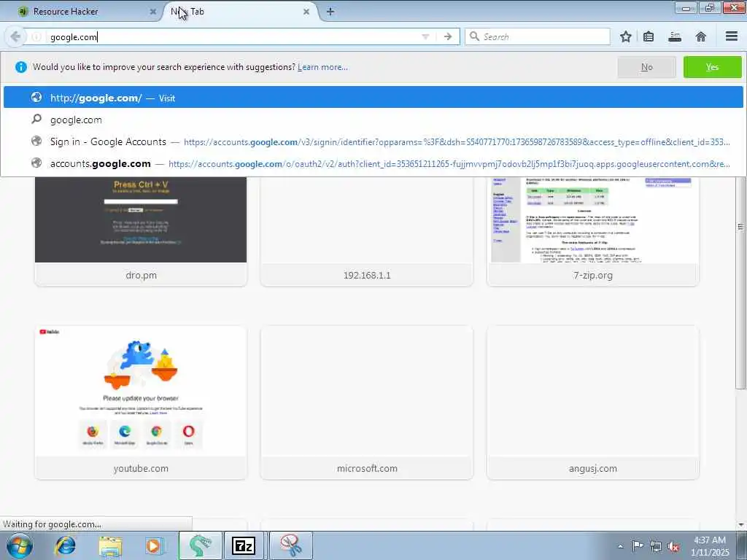Screen dimensions: 747x560
Task: Select the http://google.com/ Visit suggestion
Action: click(373, 98)
